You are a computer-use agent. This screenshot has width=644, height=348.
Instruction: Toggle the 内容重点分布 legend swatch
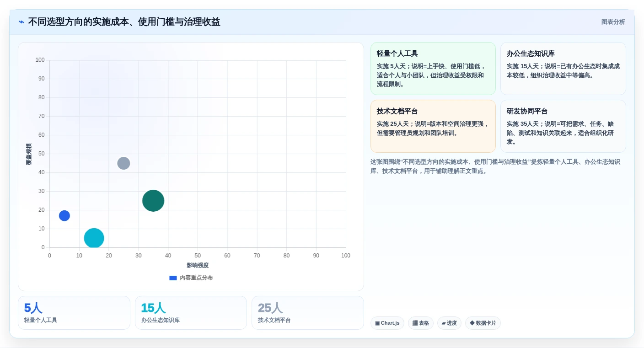coord(173,278)
